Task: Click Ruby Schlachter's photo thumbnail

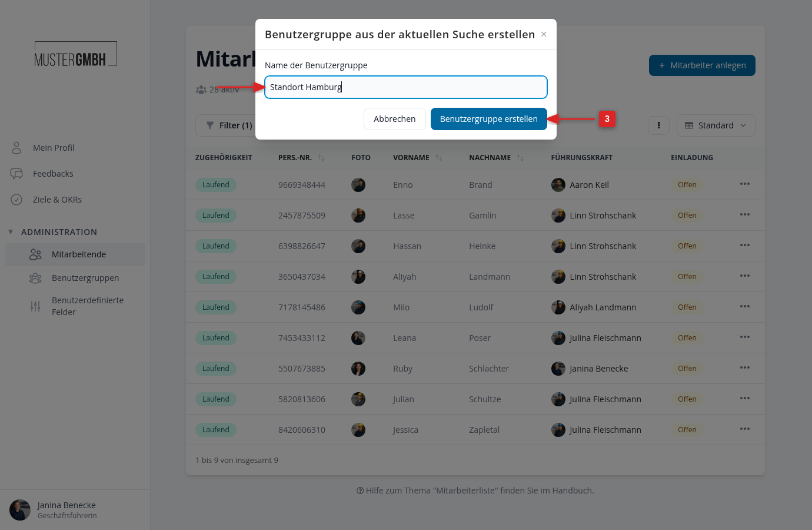Action: coord(358,369)
